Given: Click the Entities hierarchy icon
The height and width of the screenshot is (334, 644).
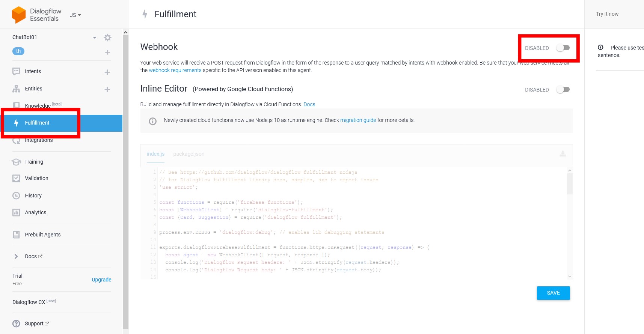Looking at the screenshot, I should coord(16,89).
